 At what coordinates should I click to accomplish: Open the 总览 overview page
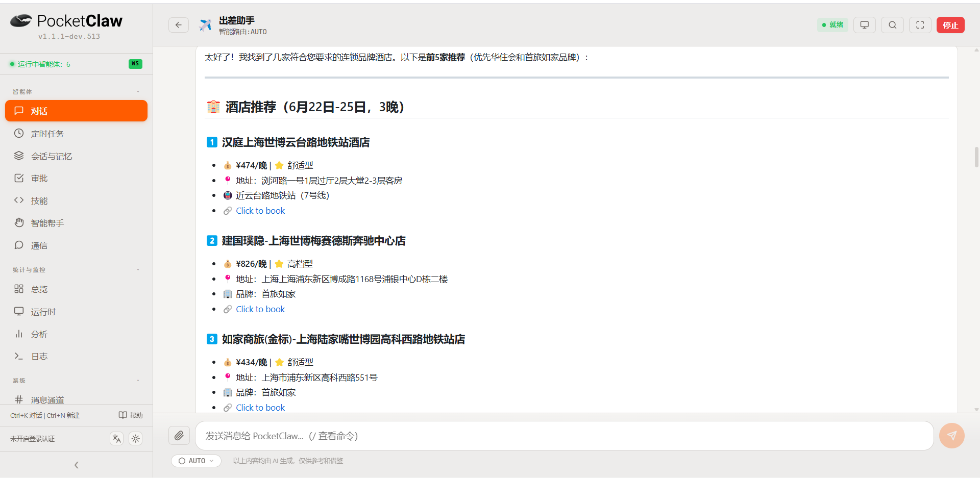pyautogui.click(x=76, y=289)
